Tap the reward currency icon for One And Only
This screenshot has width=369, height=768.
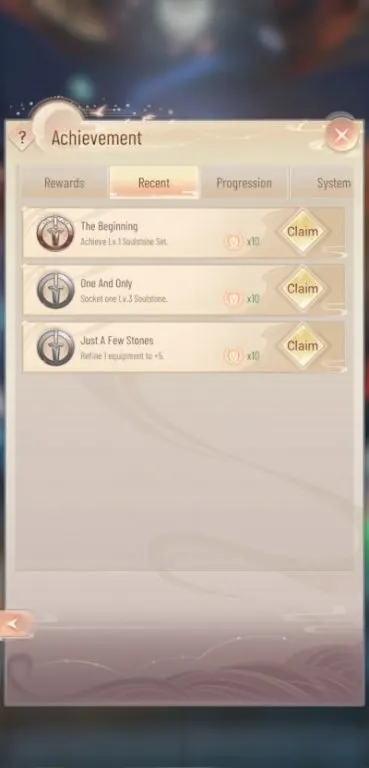point(234,299)
